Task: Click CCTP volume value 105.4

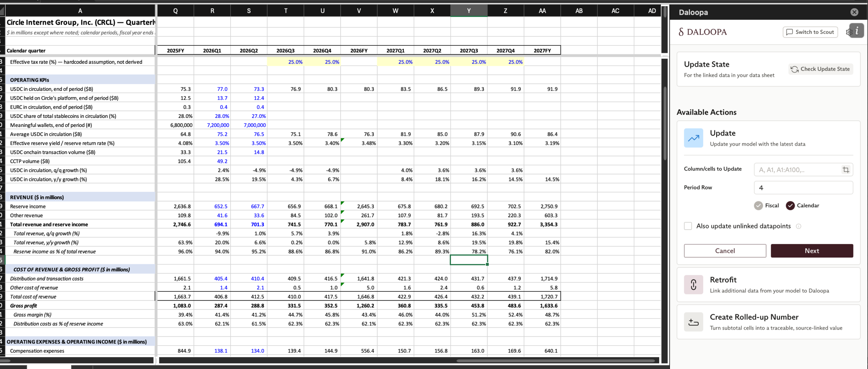Action: tap(184, 161)
